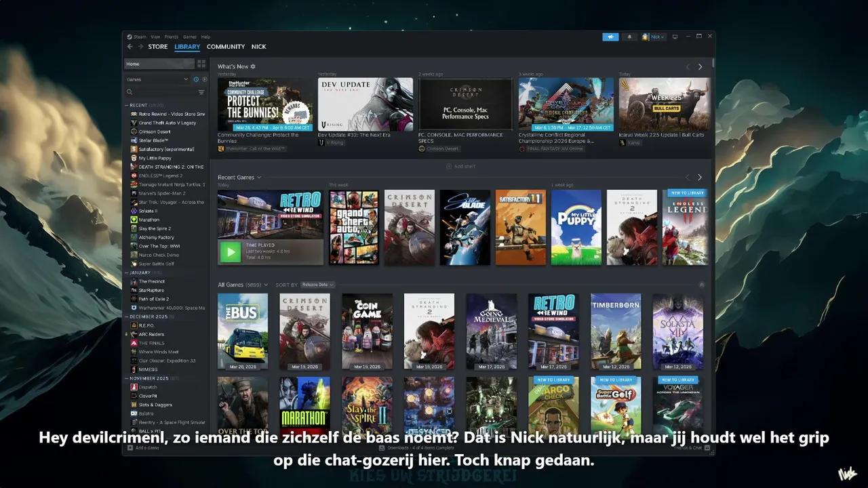The height and width of the screenshot is (488, 868).
Task: Change the Release Date sort dropdown
Action: pos(317,285)
